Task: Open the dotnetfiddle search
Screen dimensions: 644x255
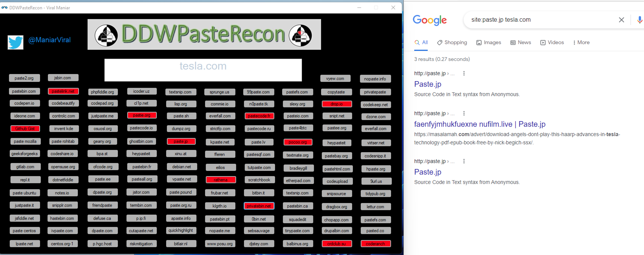Action: point(63,180)
